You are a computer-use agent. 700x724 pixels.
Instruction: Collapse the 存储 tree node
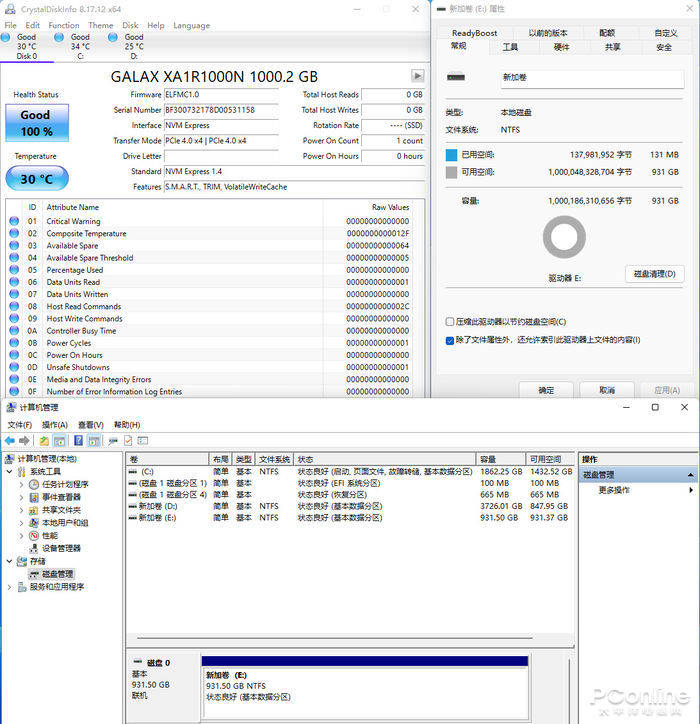pos(9,561)
